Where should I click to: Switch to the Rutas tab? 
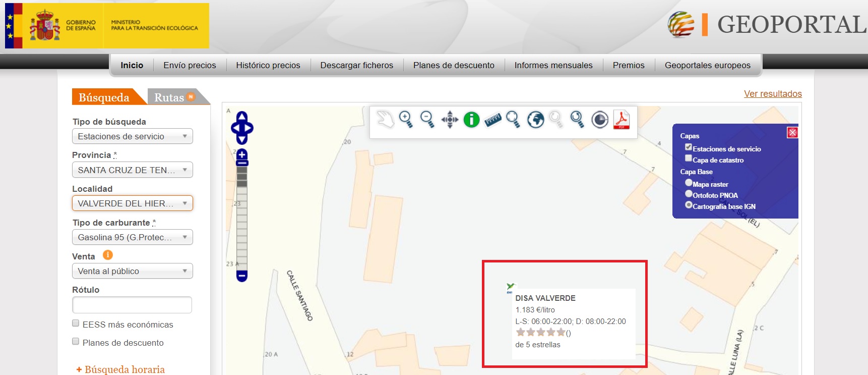(174, 97)
